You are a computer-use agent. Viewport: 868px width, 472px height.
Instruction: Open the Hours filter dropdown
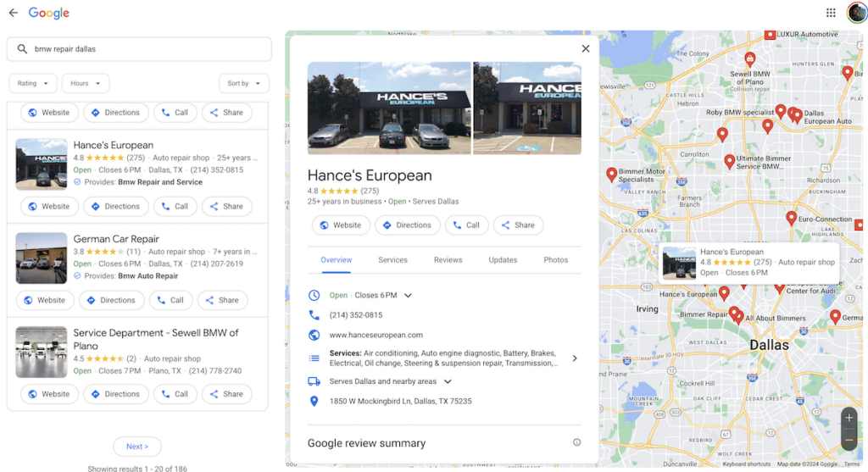click(86, 83)
